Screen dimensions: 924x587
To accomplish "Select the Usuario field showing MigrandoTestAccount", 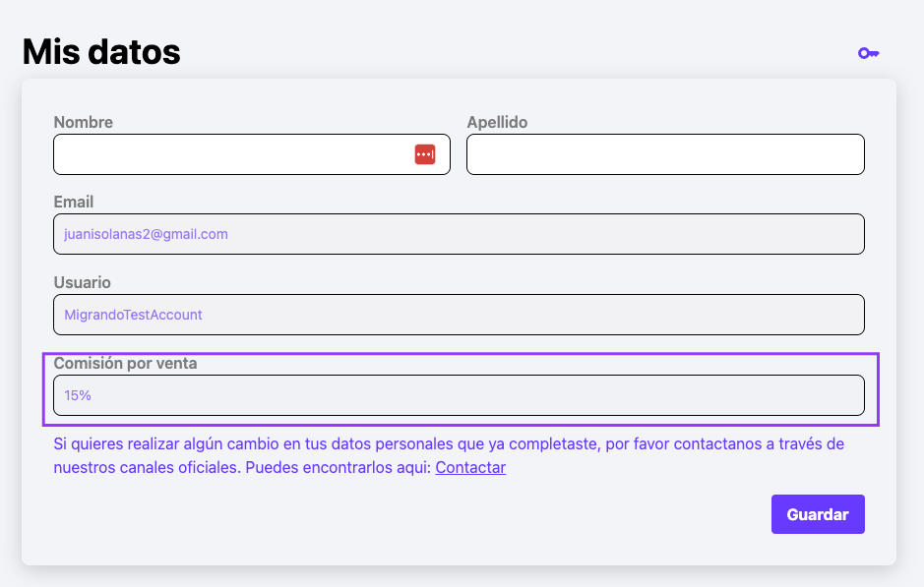I will click(x=460, y=315).
